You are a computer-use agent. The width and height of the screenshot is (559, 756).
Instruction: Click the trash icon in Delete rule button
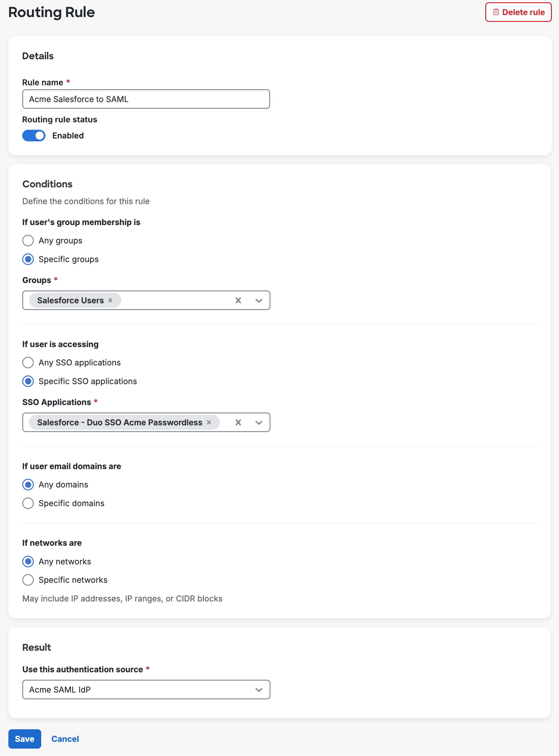[496, 12]
